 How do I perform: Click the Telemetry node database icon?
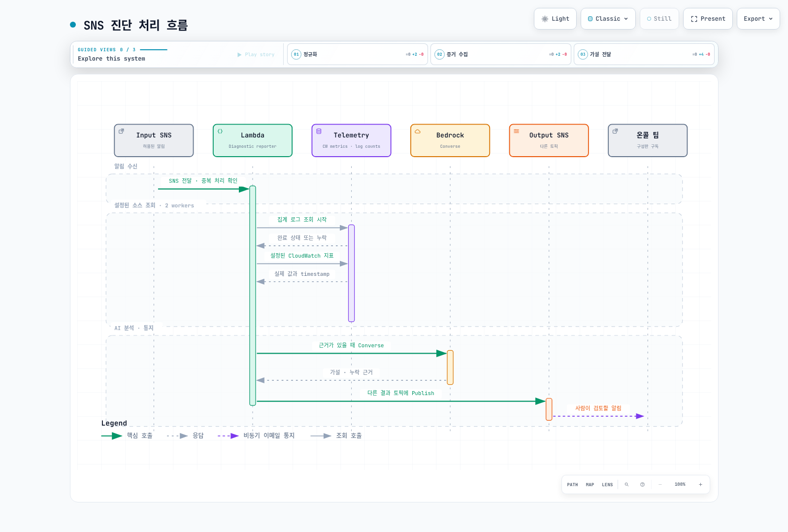click(319, 132)
